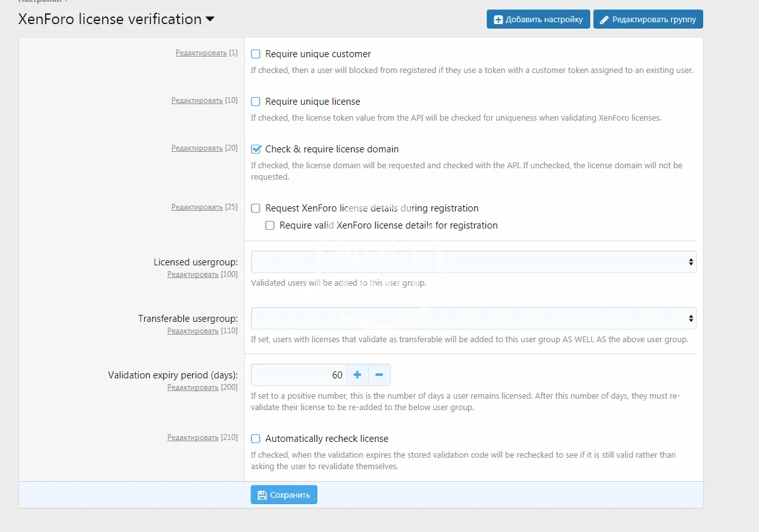Tick the Require unique license checkbox

[x=256, y=102]
